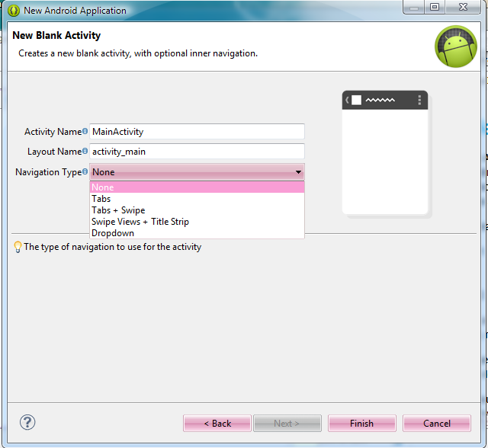488x448 pixels.
Task: Click the Finish button
Action: click(x=361, y=423)
